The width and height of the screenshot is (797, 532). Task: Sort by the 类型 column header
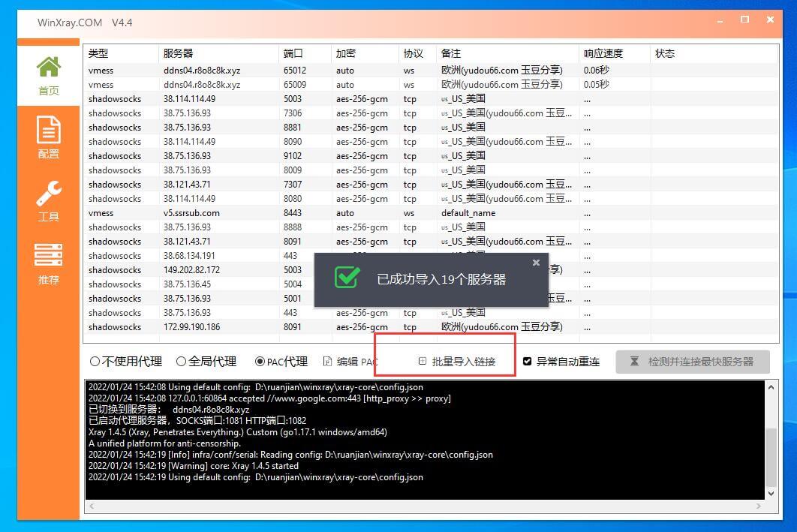[121, 53]
